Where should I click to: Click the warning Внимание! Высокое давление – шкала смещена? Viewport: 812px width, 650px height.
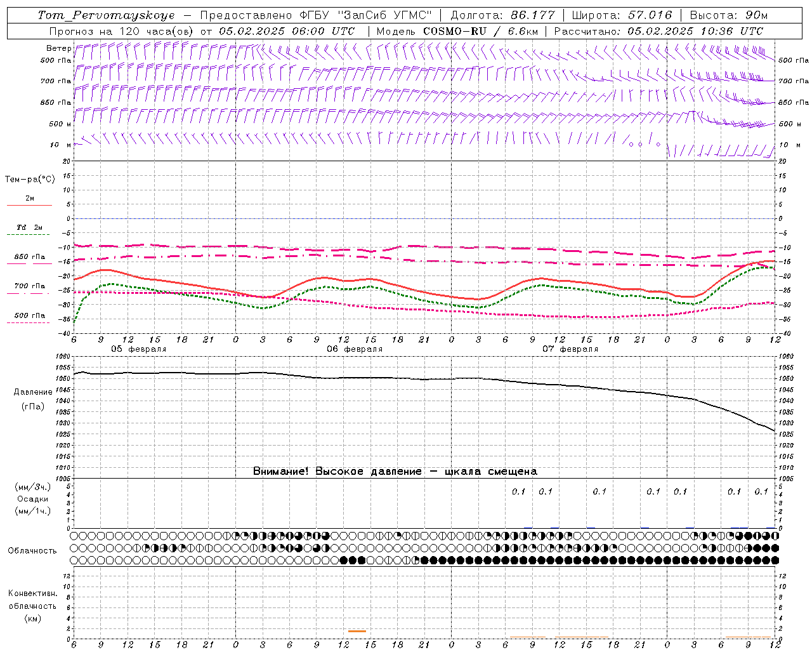point(395,472)
